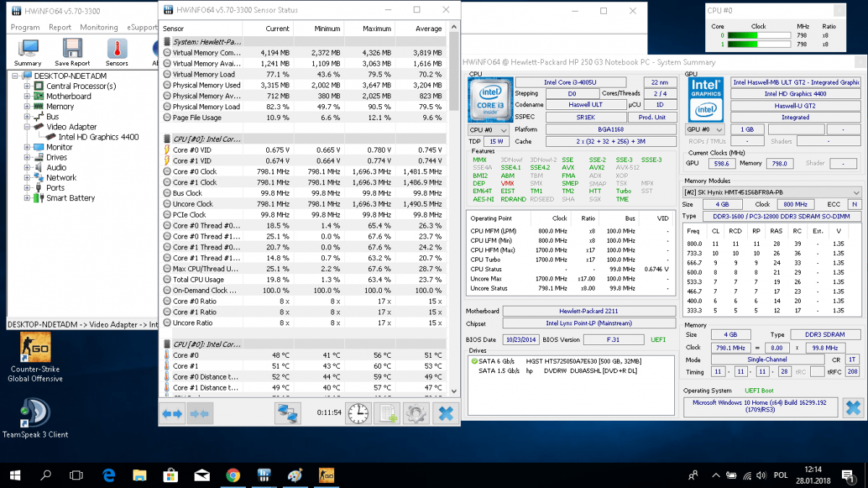The image size is (868, 488).
Task: Open Microsoft Edge from taskbar
Action: click(109, 475)
